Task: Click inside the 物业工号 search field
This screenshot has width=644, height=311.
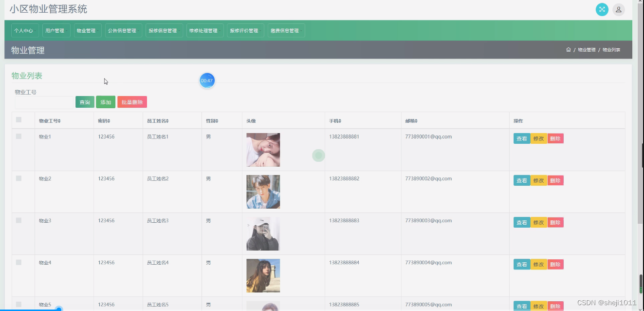Action: pyautogui.click(x=43, y=102)
